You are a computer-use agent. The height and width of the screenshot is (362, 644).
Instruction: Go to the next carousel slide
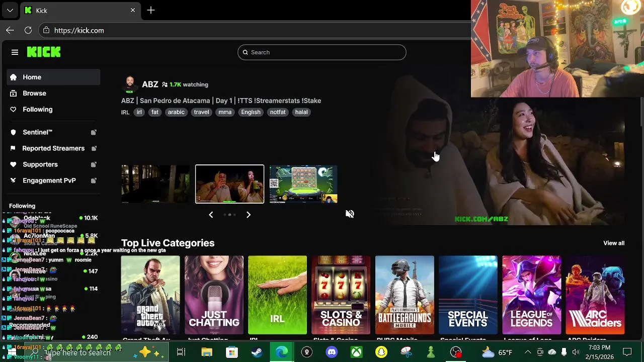coord(248,215)
